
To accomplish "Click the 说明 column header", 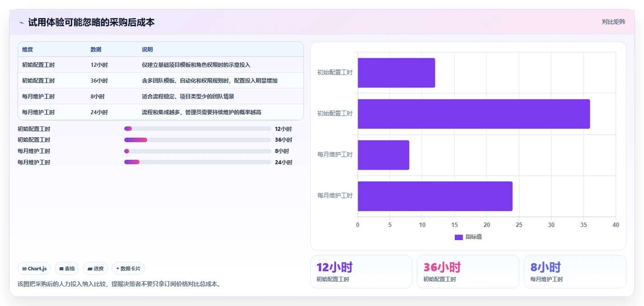I will (x=147, y=50).
